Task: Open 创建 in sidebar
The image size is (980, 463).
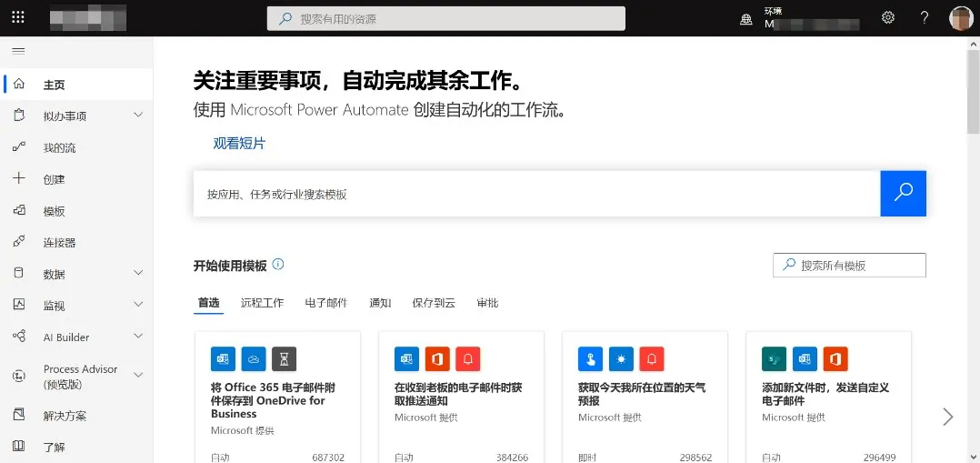Action: [x=55, y=179]
